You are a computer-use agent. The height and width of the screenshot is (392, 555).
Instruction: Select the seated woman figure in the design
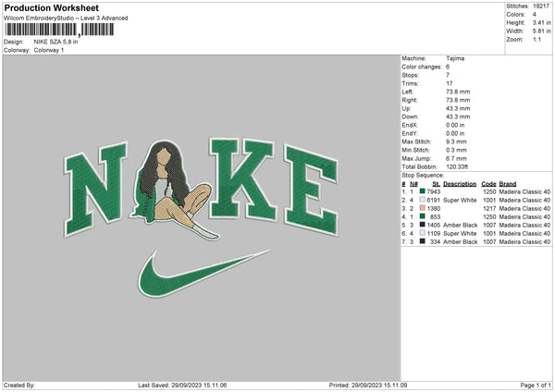pyautogui.click(x=174, y=191)
